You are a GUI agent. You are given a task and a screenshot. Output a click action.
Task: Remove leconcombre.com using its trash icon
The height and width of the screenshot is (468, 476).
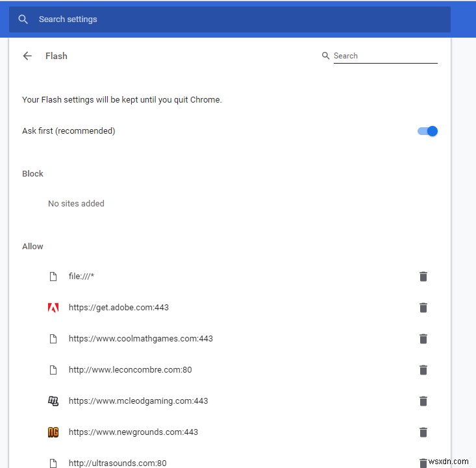(423, 370)
